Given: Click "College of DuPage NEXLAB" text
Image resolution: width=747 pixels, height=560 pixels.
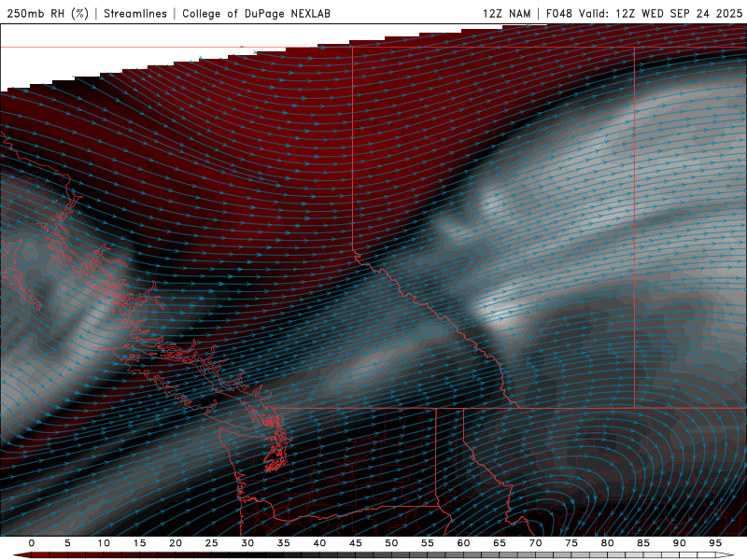Looking at the screenshot, I should [x=256, y=13].
